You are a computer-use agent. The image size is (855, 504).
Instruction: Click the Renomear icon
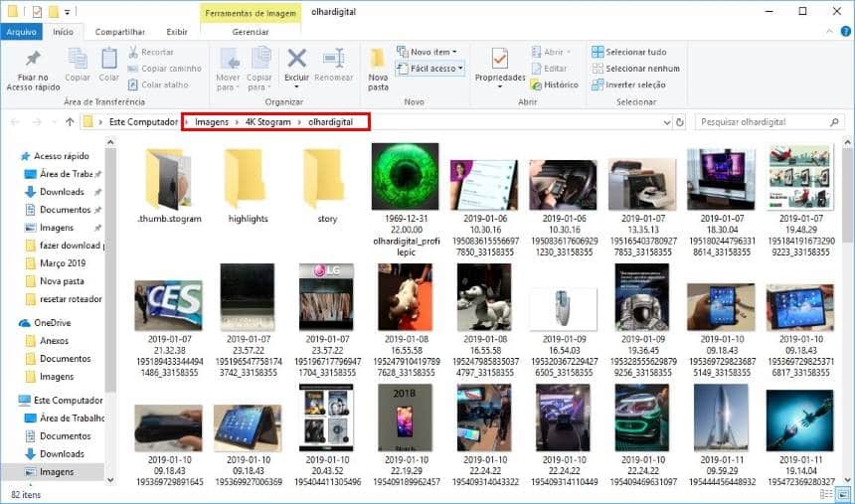pyautogui.click(x=333, y=62)
